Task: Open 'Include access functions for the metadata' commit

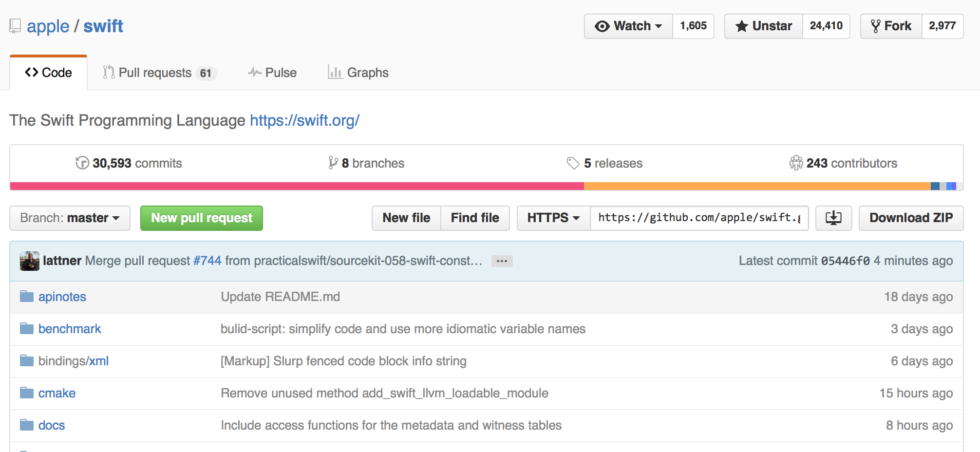Action: click(x=392, y=425)
